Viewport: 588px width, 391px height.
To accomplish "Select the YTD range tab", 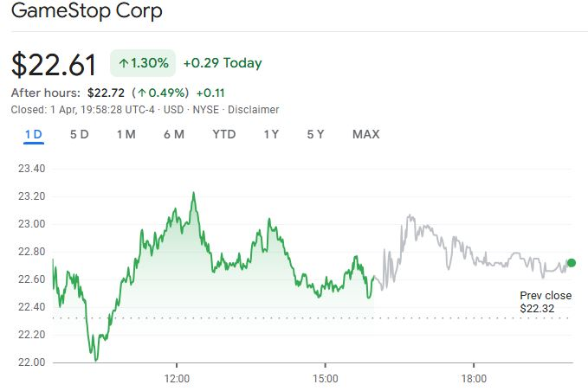I will [x=224, y=134].
